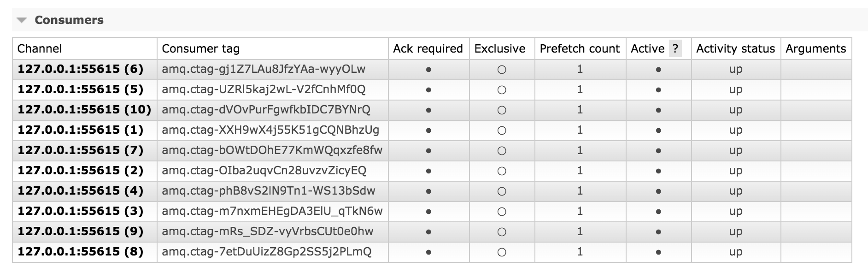The width and height of the screenshot is (868, 273).
Task: Open channel 127.0.0.1:55615 (3) link
Action: (x=81, y=211)
